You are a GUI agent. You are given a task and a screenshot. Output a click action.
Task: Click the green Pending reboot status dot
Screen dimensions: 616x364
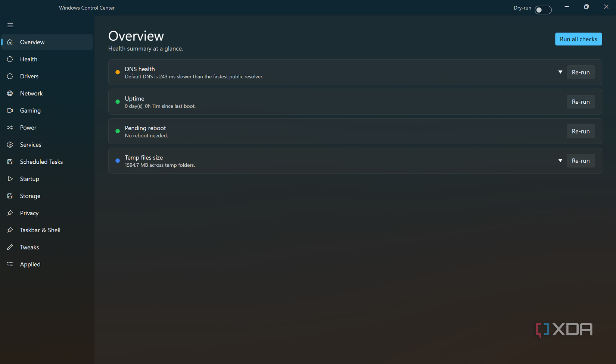click(x=118, y=131)
